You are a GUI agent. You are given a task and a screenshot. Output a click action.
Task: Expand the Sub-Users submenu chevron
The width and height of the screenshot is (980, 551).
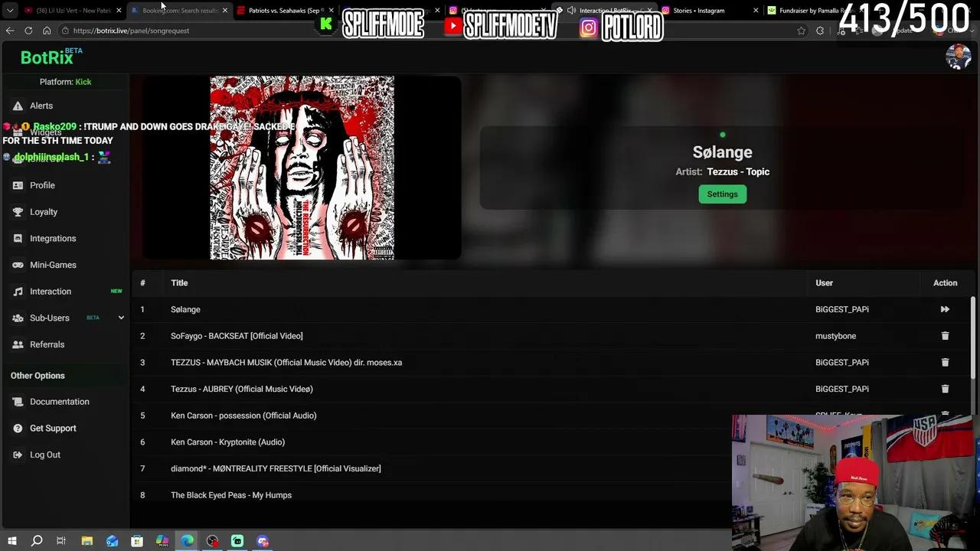click(121, 318)
